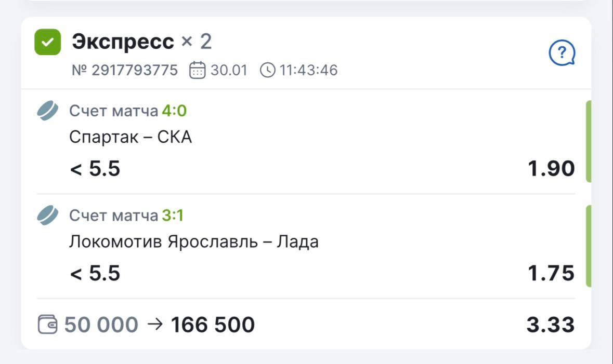Click the 3:1 match score
This screenshot has width=613, height=364.
point(173,215)
